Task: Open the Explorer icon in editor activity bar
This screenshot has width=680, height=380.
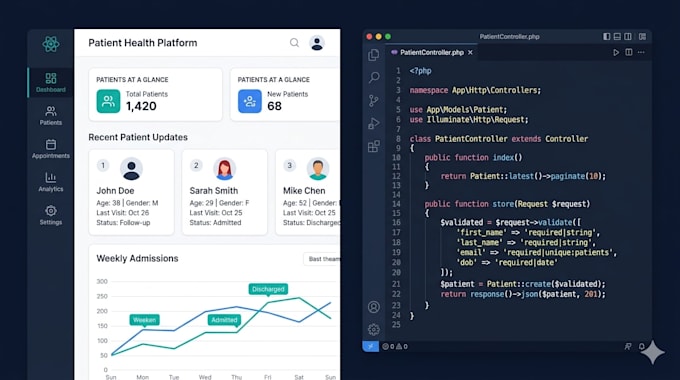Action: click(373, 55)
